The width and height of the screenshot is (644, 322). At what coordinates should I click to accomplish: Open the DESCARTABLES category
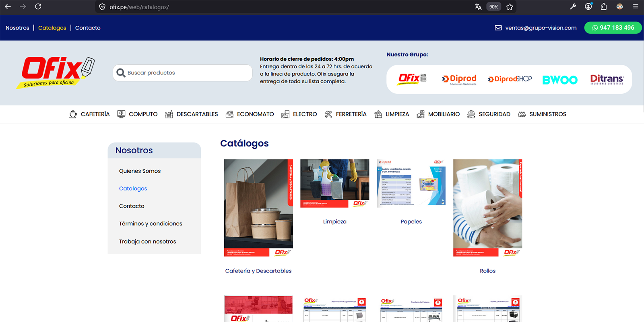tap(197, 114)
